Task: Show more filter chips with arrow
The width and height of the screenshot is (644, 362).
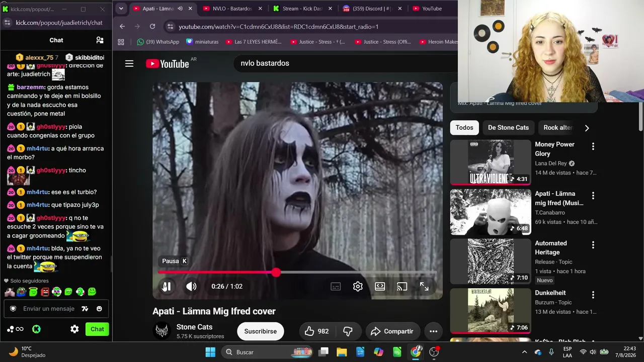Action: [x=587, y=128]
